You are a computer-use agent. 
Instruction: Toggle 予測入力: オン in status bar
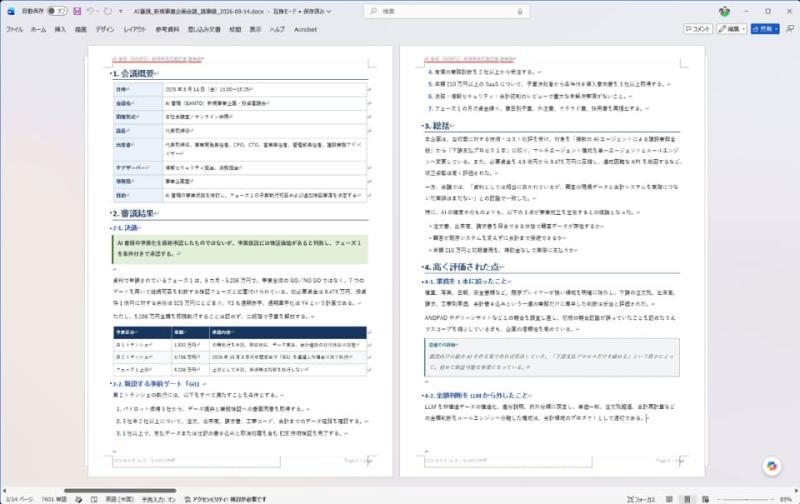(x=158, y=499)
